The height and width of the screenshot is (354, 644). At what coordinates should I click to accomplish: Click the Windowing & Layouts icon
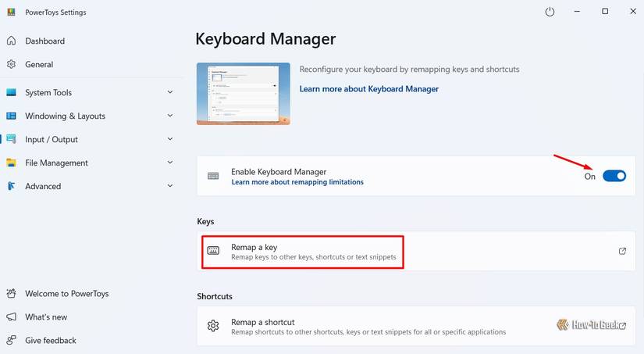tap(12, 116)
